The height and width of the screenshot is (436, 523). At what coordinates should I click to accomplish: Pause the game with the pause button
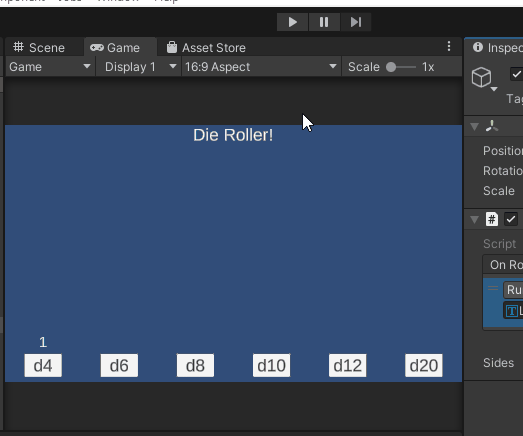point(324,22)
